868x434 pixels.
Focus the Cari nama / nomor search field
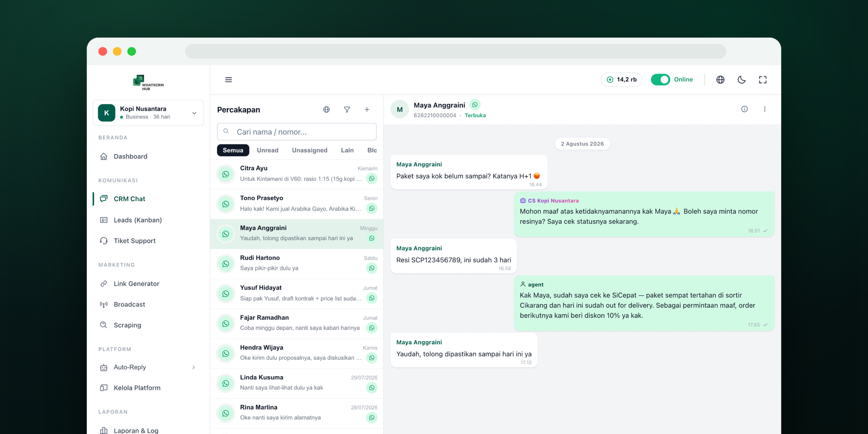[x=297, y=132]
